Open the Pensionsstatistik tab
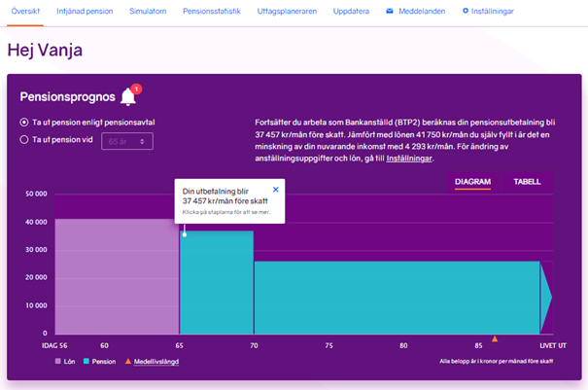The height and width of the screenshot is (390, 588). [213, 12]
